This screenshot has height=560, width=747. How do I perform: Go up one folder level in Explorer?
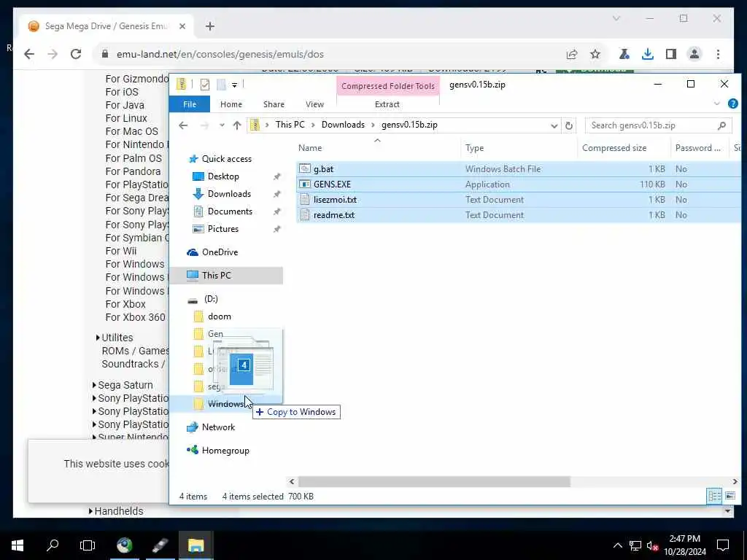tap(237, 125)
